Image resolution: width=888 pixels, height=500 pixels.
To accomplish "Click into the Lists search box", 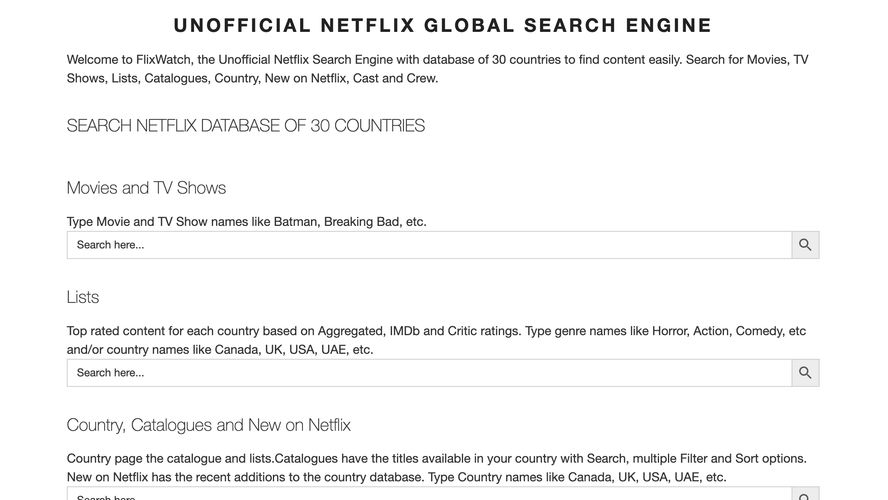I will (x=429, y=373).
